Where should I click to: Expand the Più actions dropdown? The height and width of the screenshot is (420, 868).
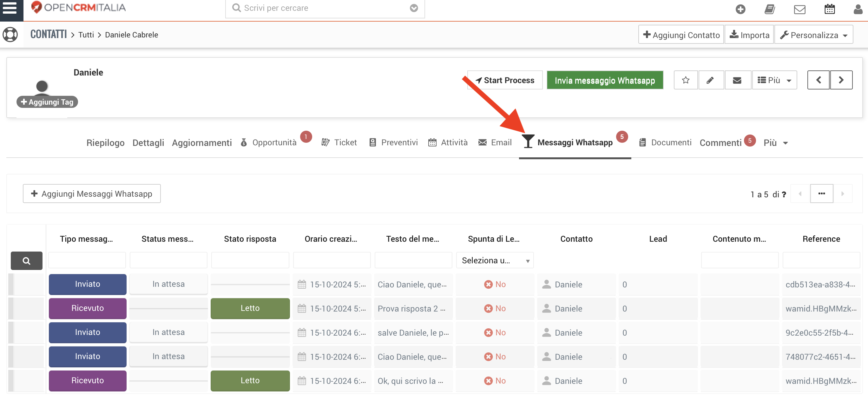774,80
